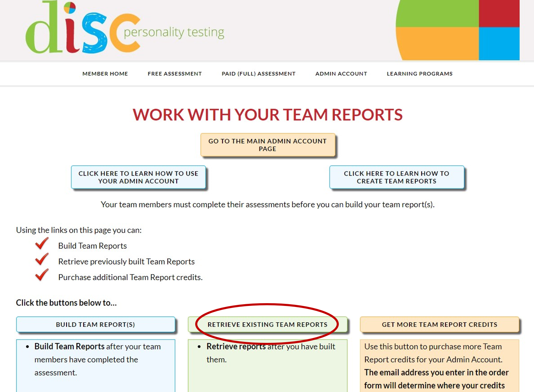Click learn how to use your admin account
Viewport: 534px width, 392px height.
click(138, 177)
